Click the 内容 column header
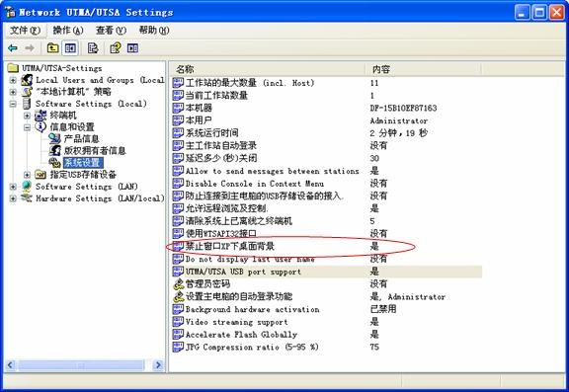569x392 pixels. point(424,69)
